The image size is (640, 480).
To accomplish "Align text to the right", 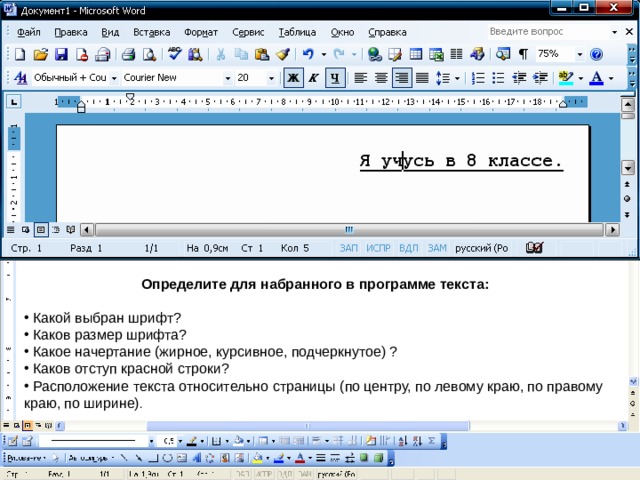I will 402,78.
